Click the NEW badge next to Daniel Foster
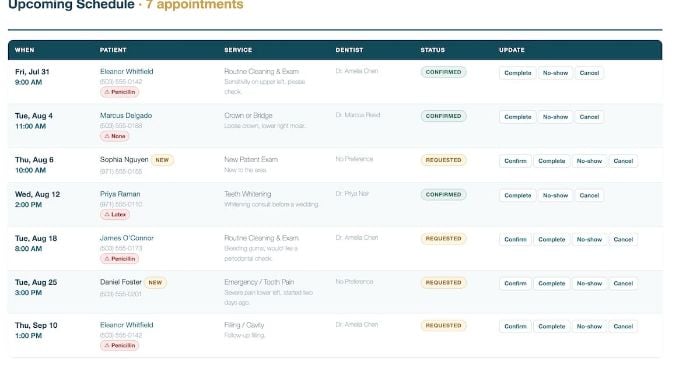Screen dimensions: 700x370 point(155,283)
